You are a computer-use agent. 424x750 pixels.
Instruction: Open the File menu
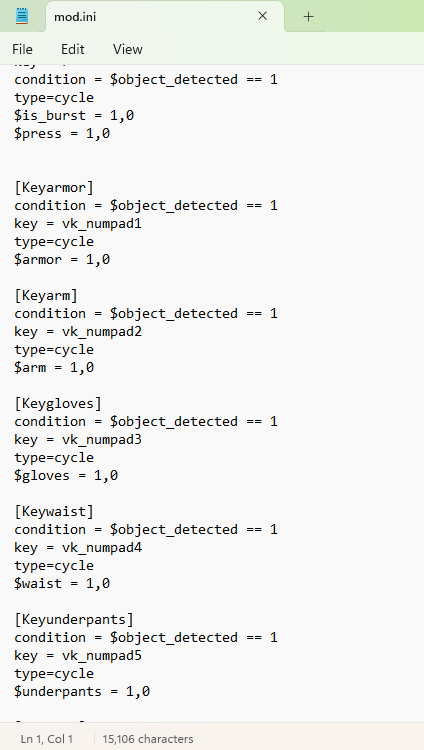[x=22, y=49]
